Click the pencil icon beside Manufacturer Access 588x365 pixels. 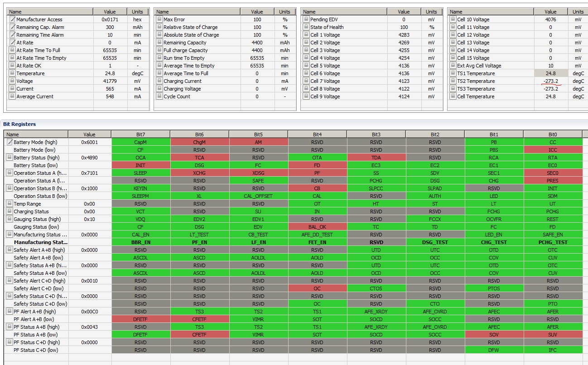[13, 19]
